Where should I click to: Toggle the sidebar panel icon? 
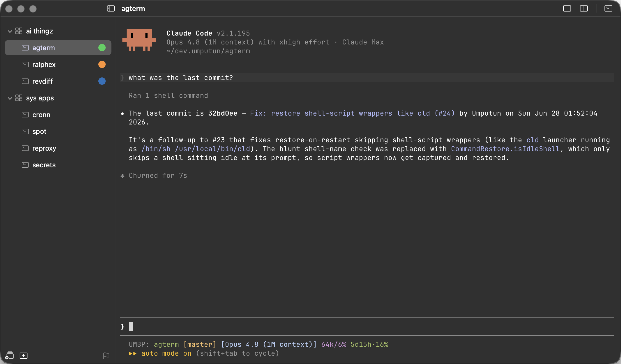coord(111,9)
